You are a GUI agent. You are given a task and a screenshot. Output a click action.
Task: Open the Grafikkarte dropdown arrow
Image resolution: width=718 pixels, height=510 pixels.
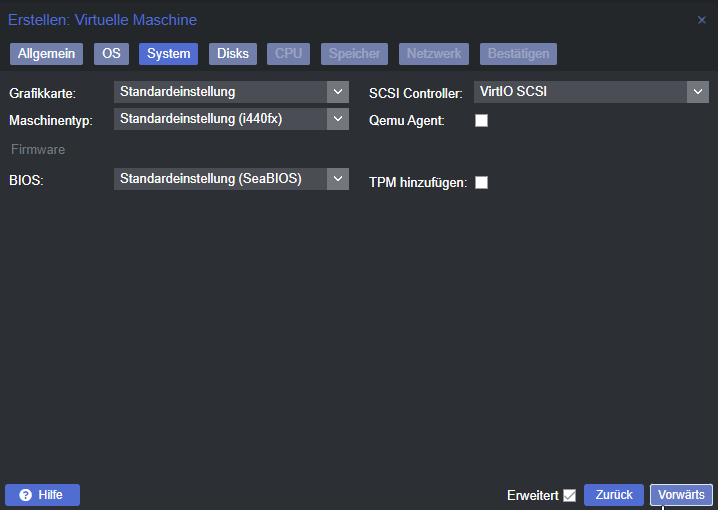338,92
